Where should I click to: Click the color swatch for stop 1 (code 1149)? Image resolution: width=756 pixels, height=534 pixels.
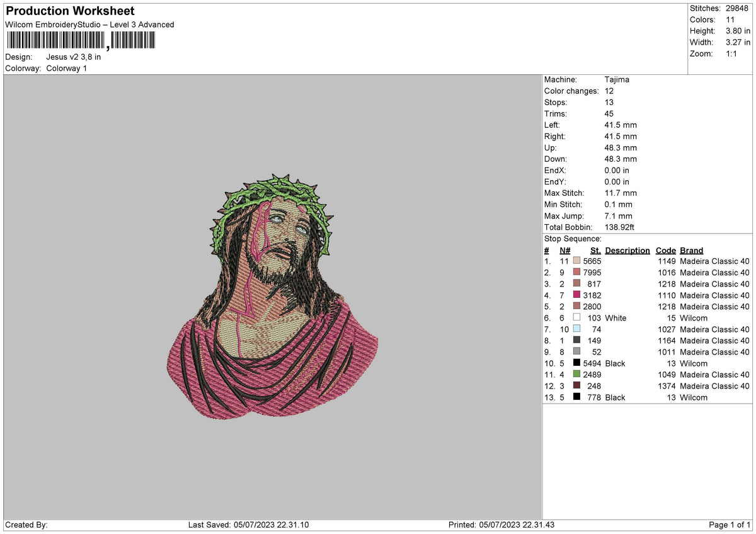point(576,261)
